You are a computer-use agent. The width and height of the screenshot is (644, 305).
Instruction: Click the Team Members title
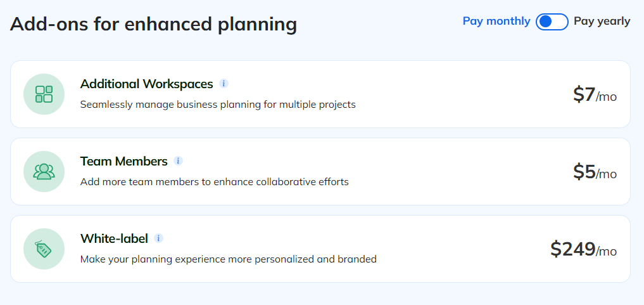[123, 161]
